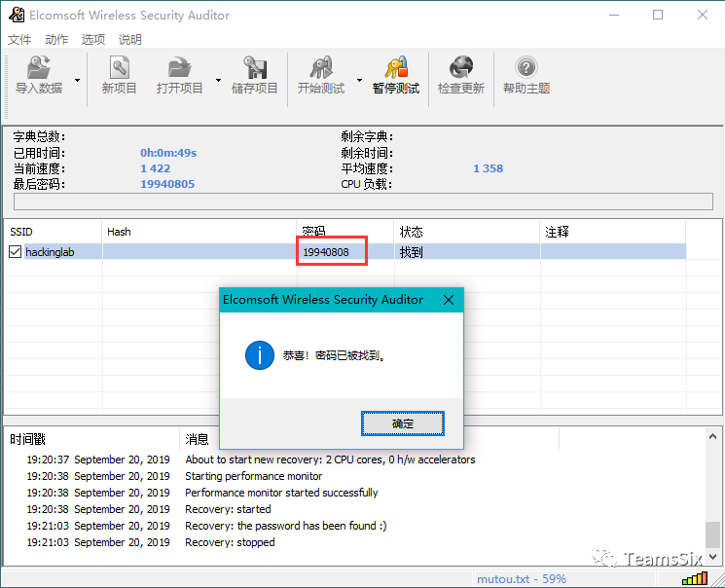Viewport: 725px width, 588px height.
Task: Minimize the Wireless Security Auditor window
Action: click(x=613, y=15)
